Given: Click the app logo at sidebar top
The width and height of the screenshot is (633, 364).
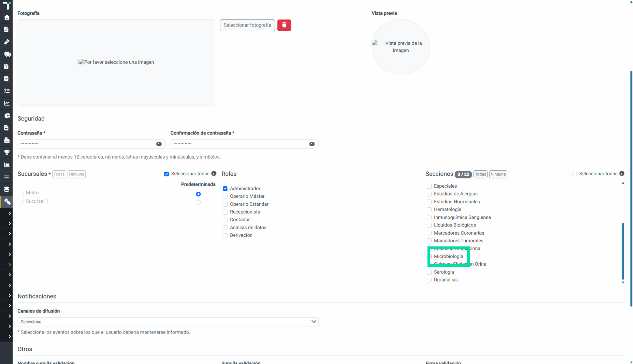Looking at the screenshot, I should coord(7,5).
